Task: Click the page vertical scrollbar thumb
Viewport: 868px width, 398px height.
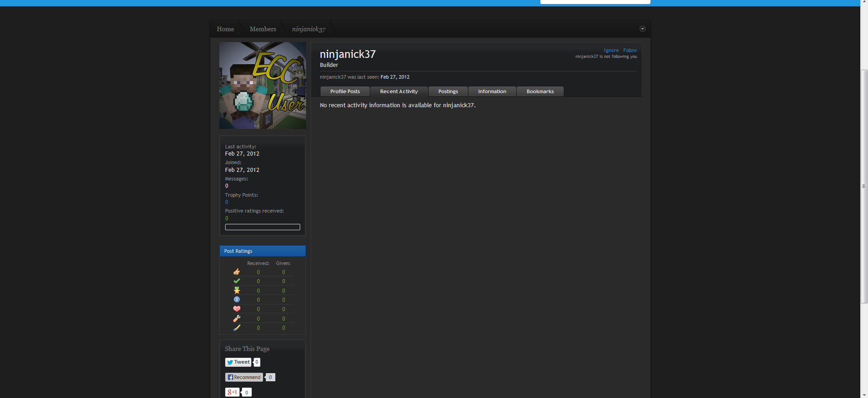Action: [x=864, y=186]
